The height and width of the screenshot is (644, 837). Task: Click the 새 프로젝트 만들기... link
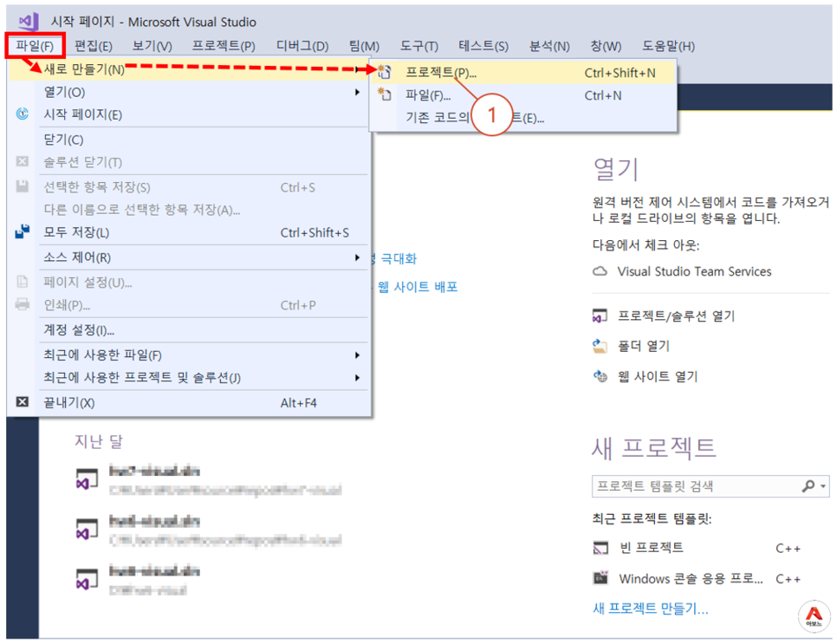click(650, 608)
